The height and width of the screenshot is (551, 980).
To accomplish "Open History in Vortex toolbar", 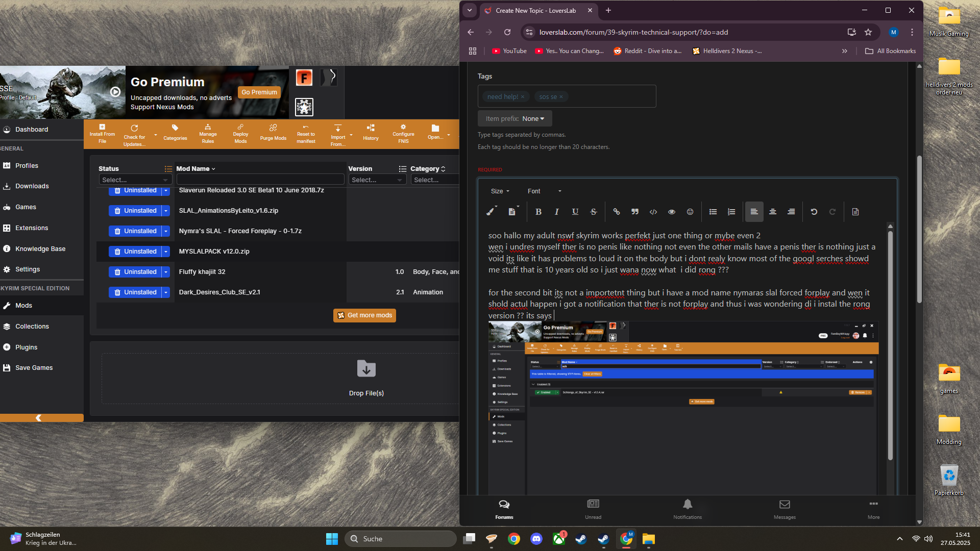I will pos(371,133).
